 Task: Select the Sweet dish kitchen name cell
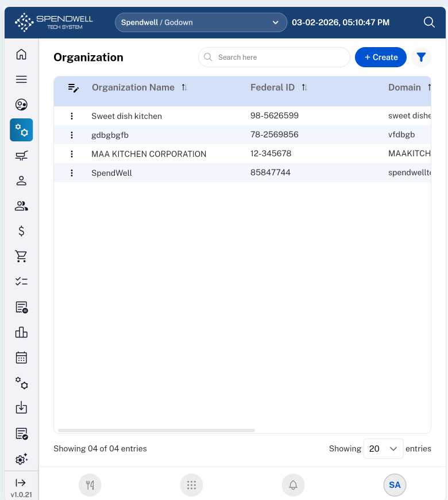pyautogui.click(x=126, y=116)
